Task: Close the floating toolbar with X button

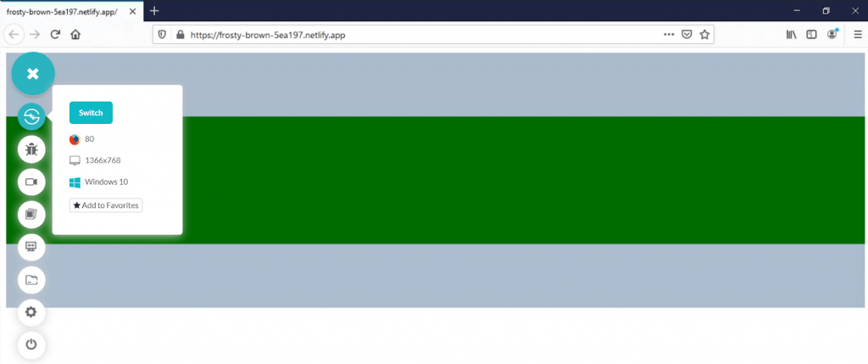Action: click(32, 74)
